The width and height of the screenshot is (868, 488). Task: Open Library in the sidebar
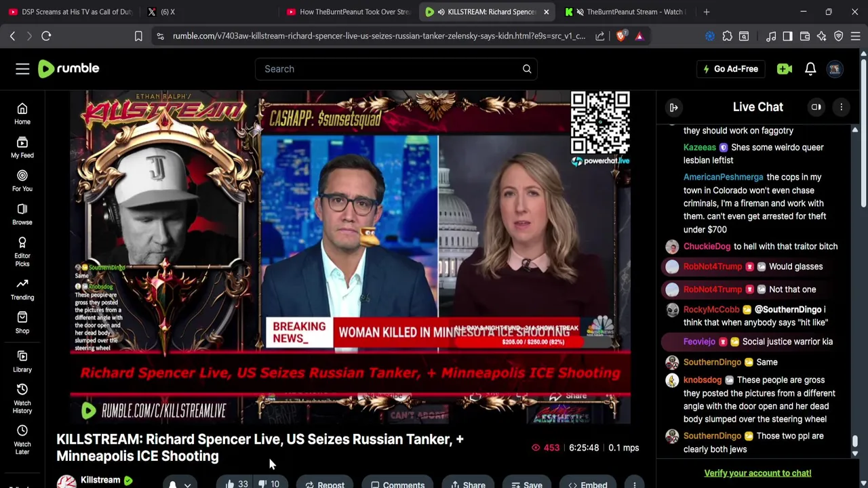(22, 361)
